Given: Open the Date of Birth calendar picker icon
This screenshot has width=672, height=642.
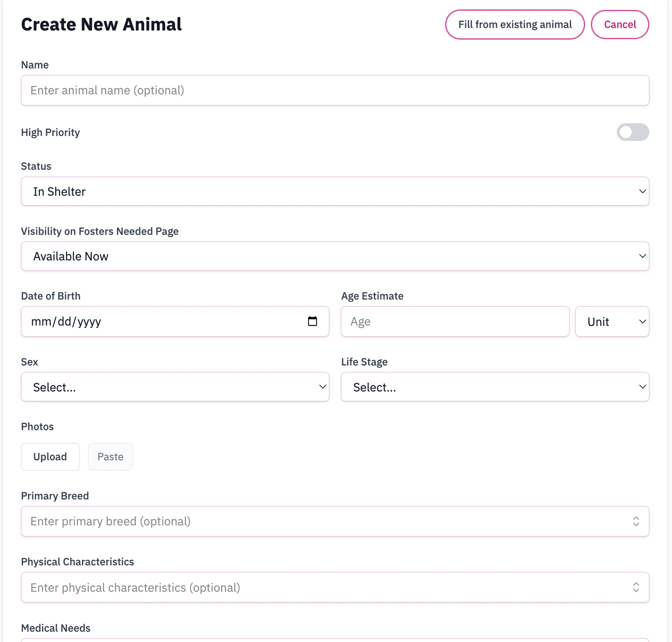Looking at the screenshot, I should [313, 321].
